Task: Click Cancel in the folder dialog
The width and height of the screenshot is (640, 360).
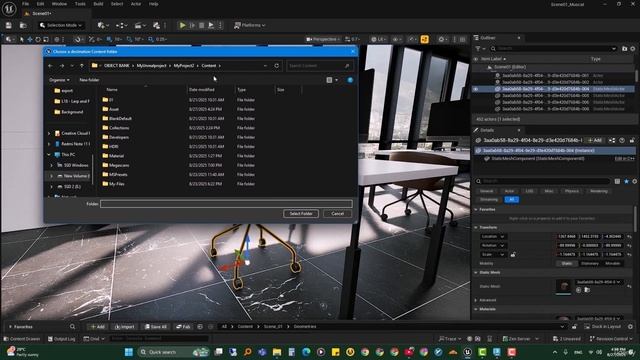Action: (337, 213)
